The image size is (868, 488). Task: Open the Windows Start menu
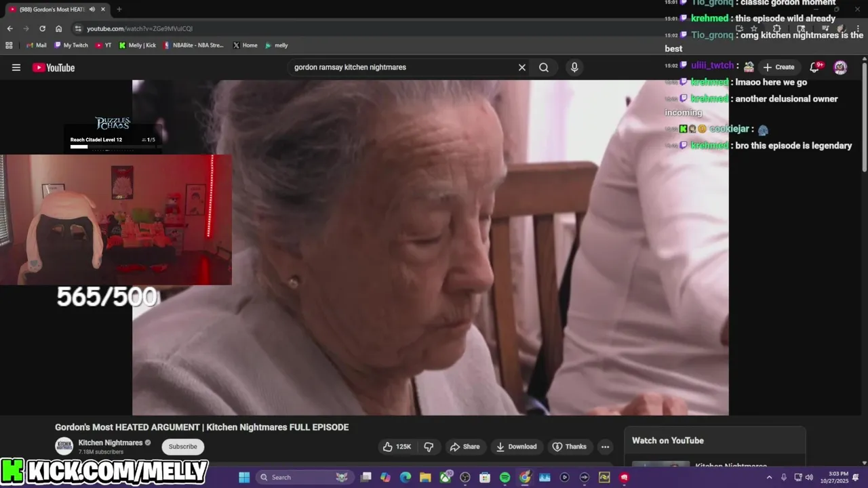(x=244, y=477)
